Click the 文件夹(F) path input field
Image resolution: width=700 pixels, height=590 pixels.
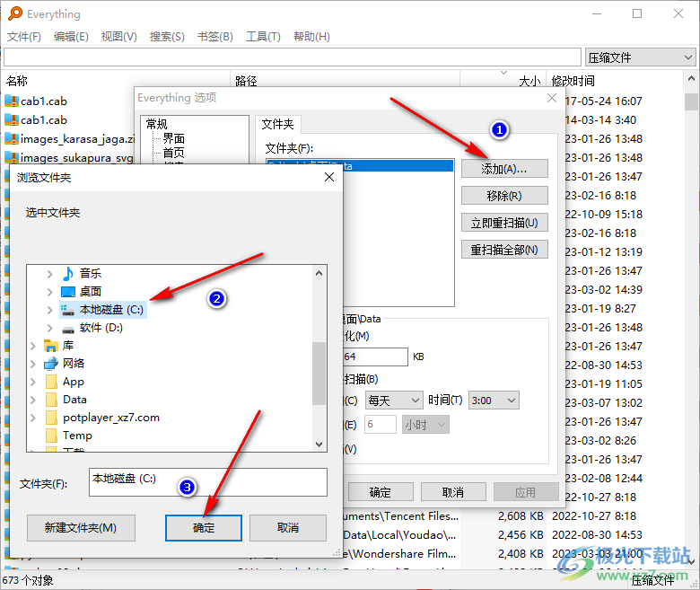tap(208, 482)
